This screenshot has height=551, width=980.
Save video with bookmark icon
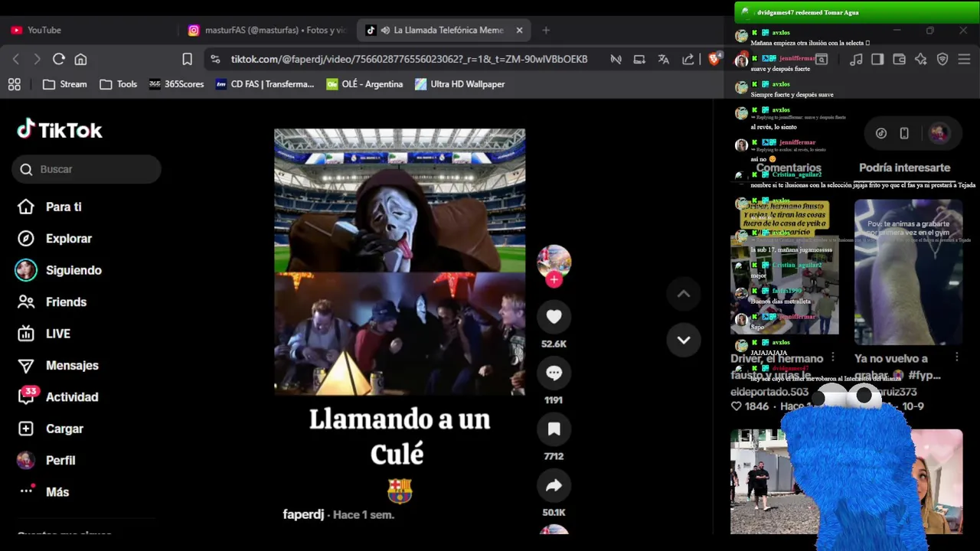tap(554, 429)
